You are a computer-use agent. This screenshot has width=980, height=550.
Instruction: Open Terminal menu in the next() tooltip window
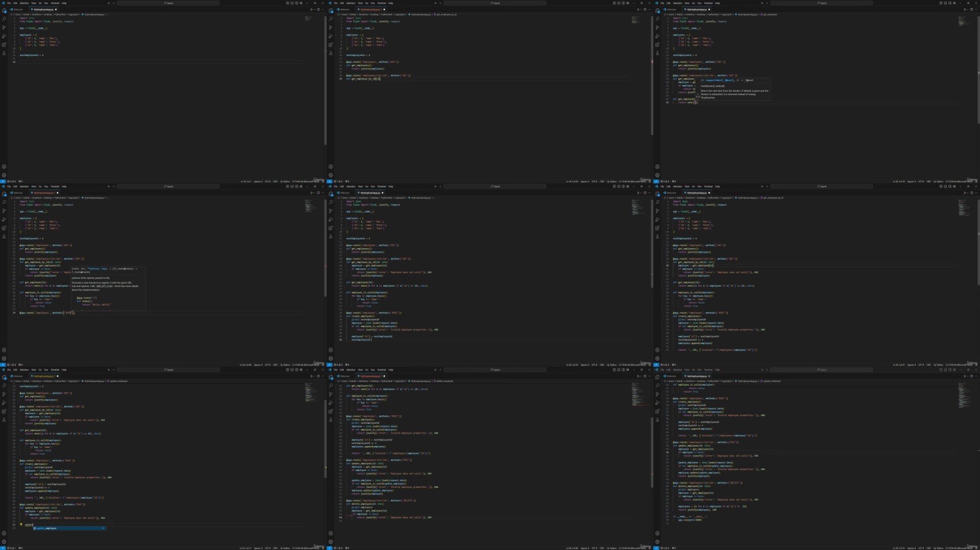pyautogui.click(x=708, y=3)
